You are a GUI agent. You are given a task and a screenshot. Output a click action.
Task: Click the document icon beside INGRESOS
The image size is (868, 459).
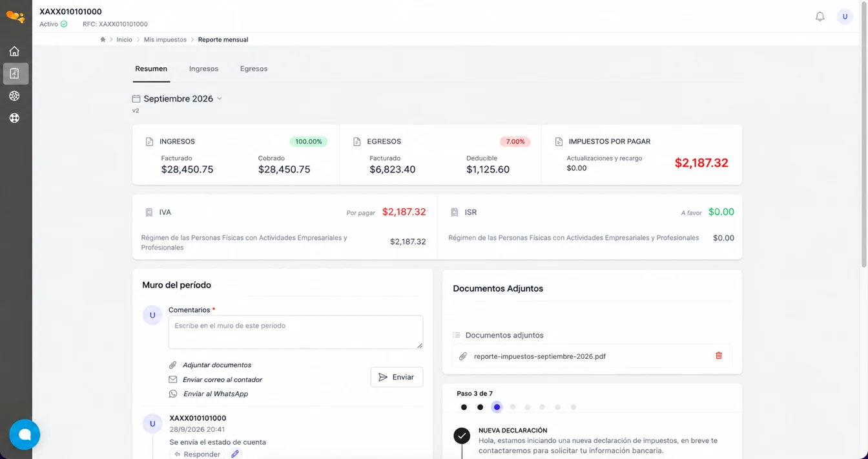(150, 142)
